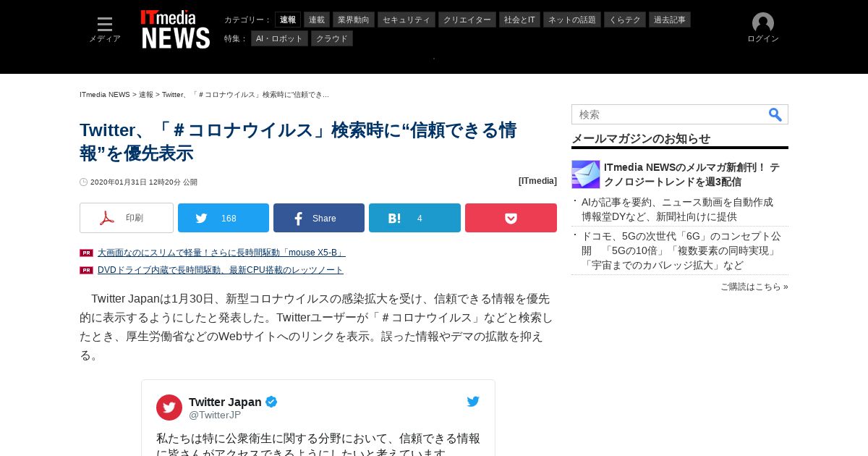Click ITmedia NEWS breadcrumb link

[105, 95]
